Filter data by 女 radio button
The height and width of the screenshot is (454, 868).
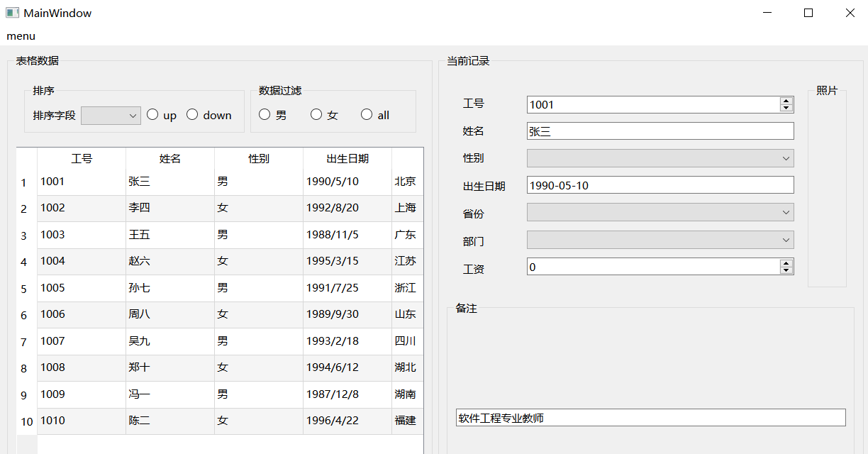[324, 115]
